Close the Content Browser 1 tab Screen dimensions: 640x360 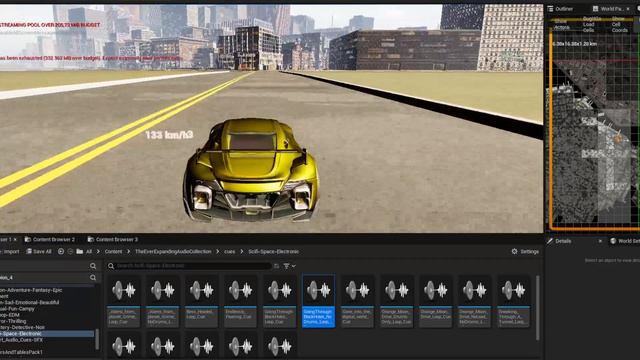pyautogui.click(x=15, y=239)
